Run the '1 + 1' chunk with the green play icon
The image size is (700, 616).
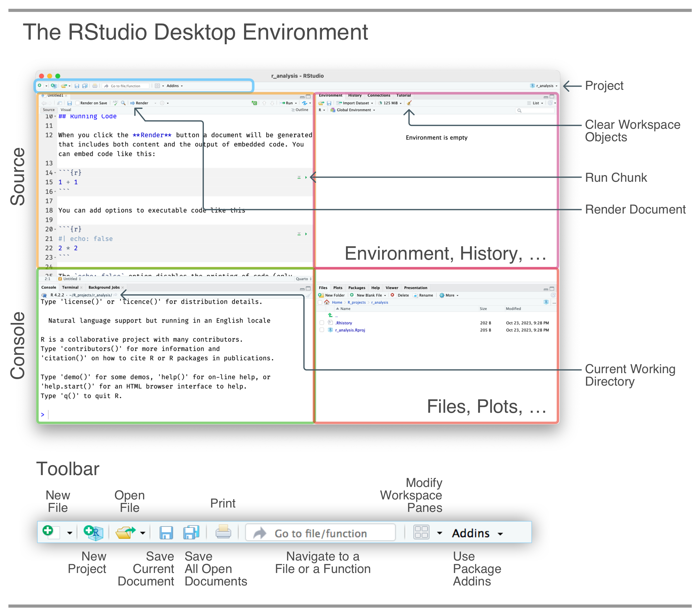pos(306,177)
